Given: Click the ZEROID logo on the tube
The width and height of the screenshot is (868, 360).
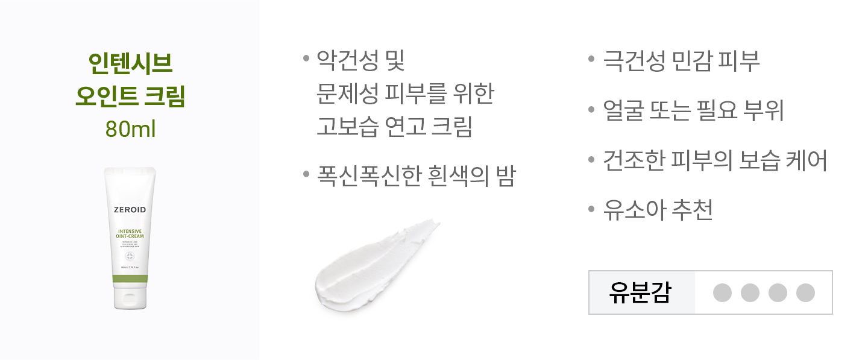Looking at the screenshot, I should pyautogui.click(x=130, y=210).
